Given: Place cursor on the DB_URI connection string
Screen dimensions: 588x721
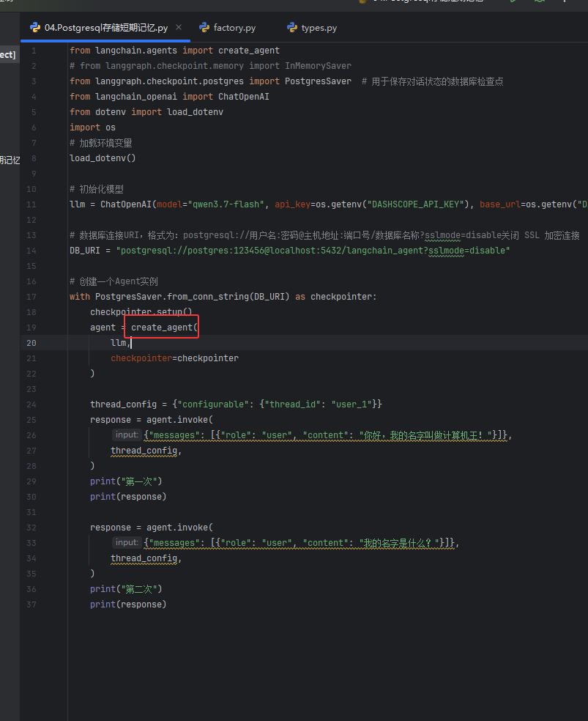Looking at the screenshot, I should pyautogui.click(x=313, y=251).
